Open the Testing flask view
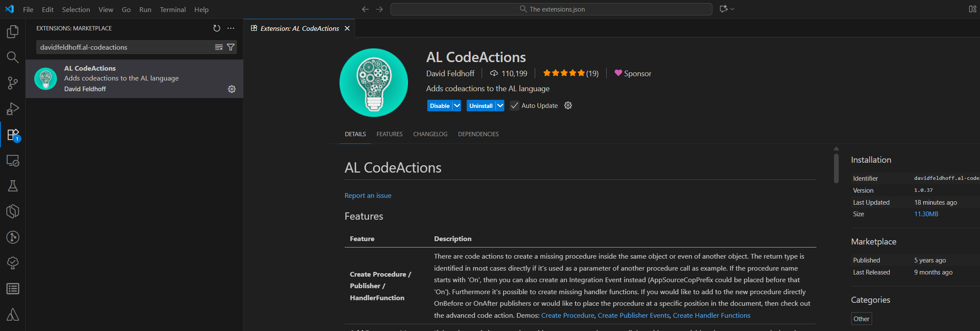The width and height of the screenshot is (980, 331). (x=13, y=186)
